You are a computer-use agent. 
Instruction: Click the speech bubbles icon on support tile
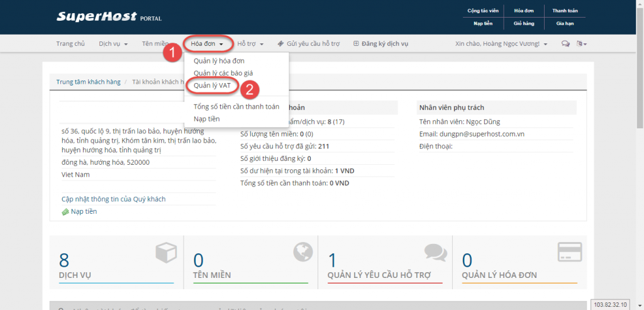point(435,252)
